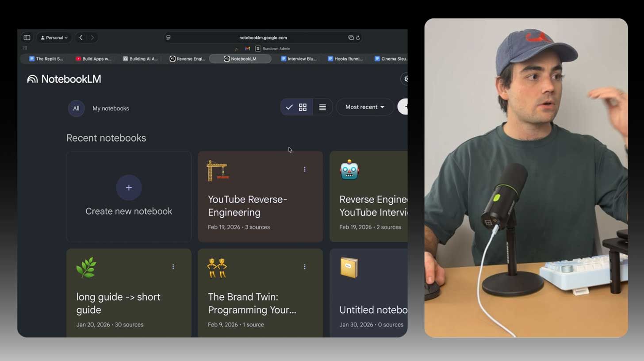This screenshot has width=644, height=361.
Task: Switch to Hooks Runni... tab
Action: point(345,58)
